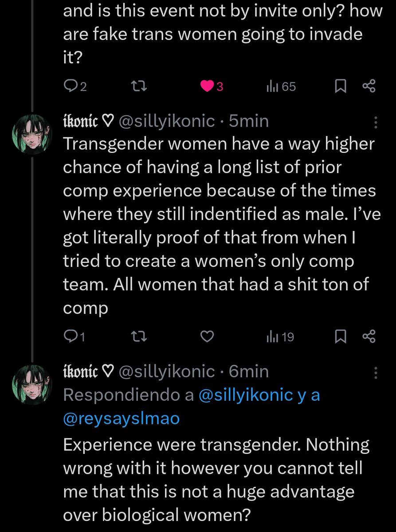View analytics showing 19 views
This screenshot has height=532, width=396.
point(280,337)
